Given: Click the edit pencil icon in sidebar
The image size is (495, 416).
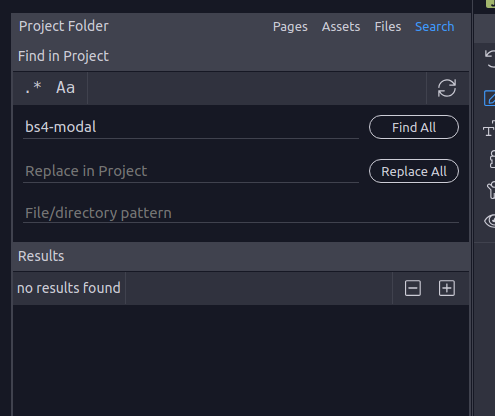Looking at the screenshot, I should 489,98.
